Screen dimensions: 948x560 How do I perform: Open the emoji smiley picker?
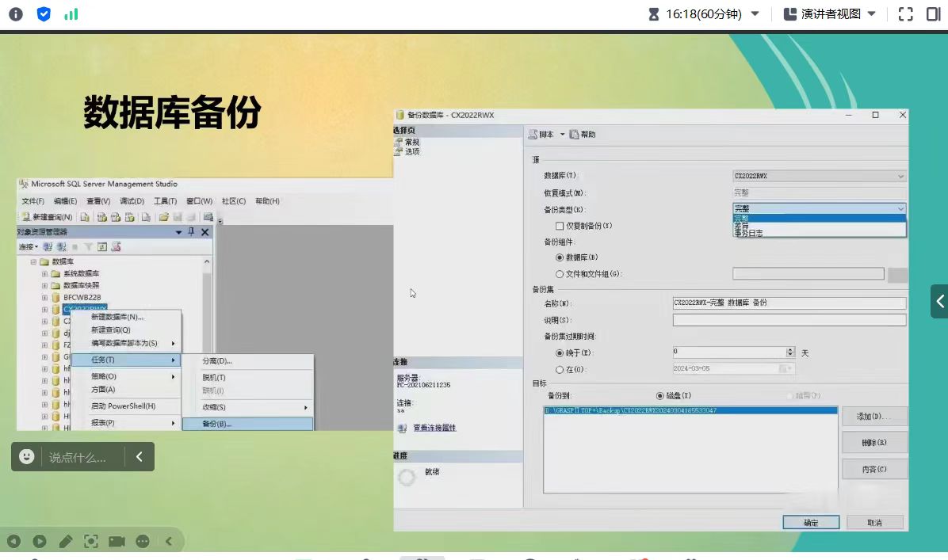27,457
